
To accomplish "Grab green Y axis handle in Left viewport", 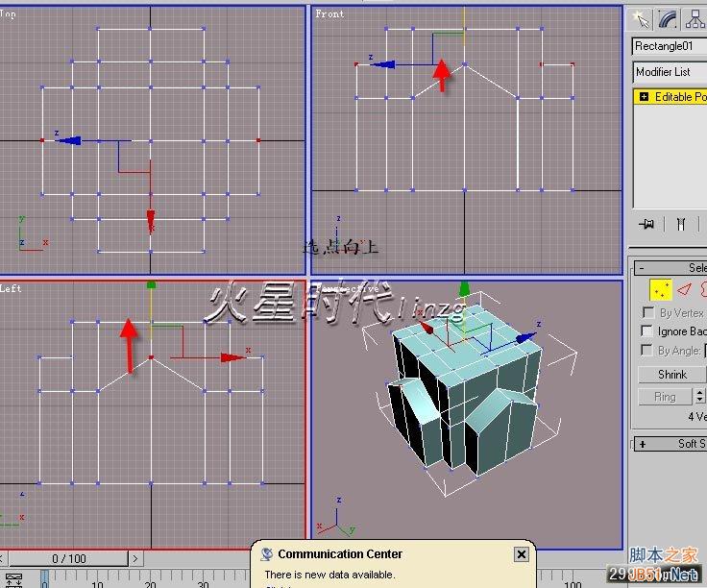I will (152, 285).
